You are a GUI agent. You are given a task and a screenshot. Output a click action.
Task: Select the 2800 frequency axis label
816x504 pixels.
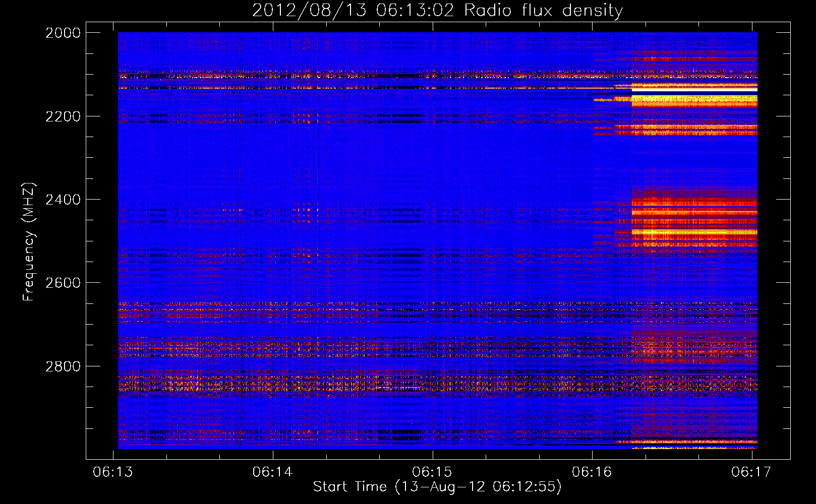[x=63, y=366]
